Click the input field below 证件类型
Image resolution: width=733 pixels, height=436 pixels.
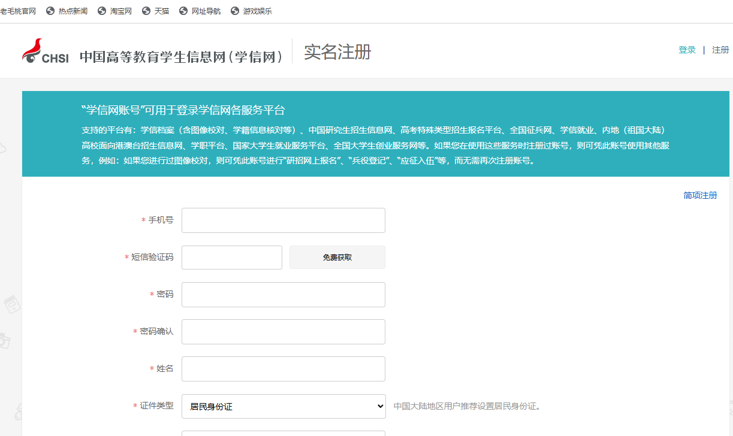click(x=283, y=433)
